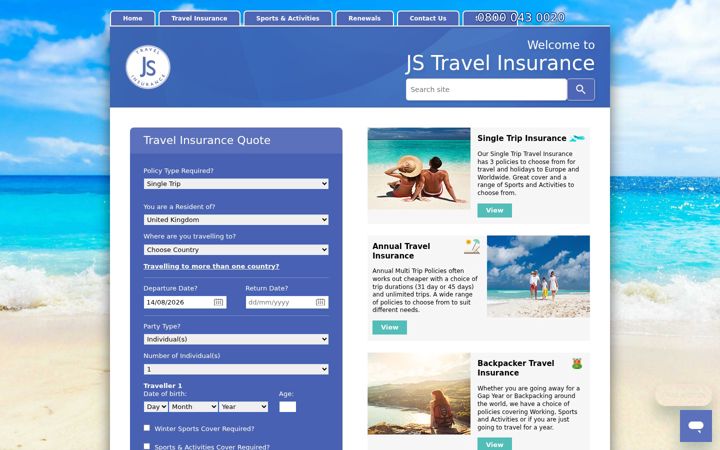Click the Traveller 1 Age field
The width and height of the screenshot is (720, 450).
(287, 407)
